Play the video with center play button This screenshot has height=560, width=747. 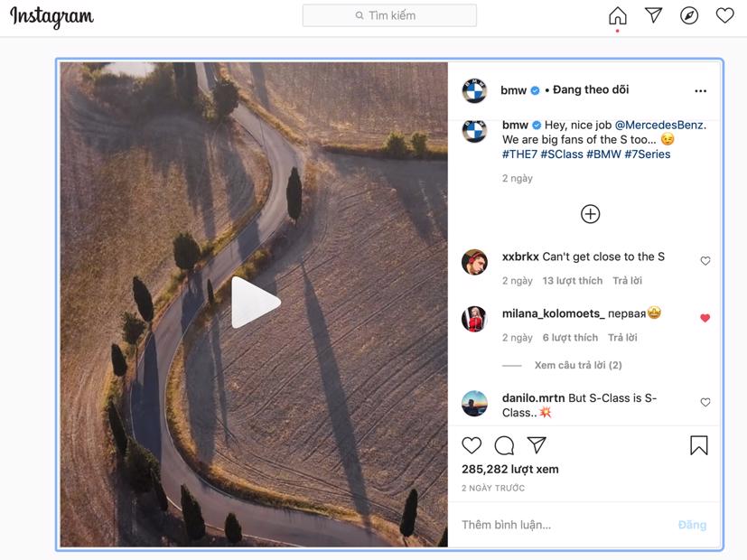coord(254,303)
